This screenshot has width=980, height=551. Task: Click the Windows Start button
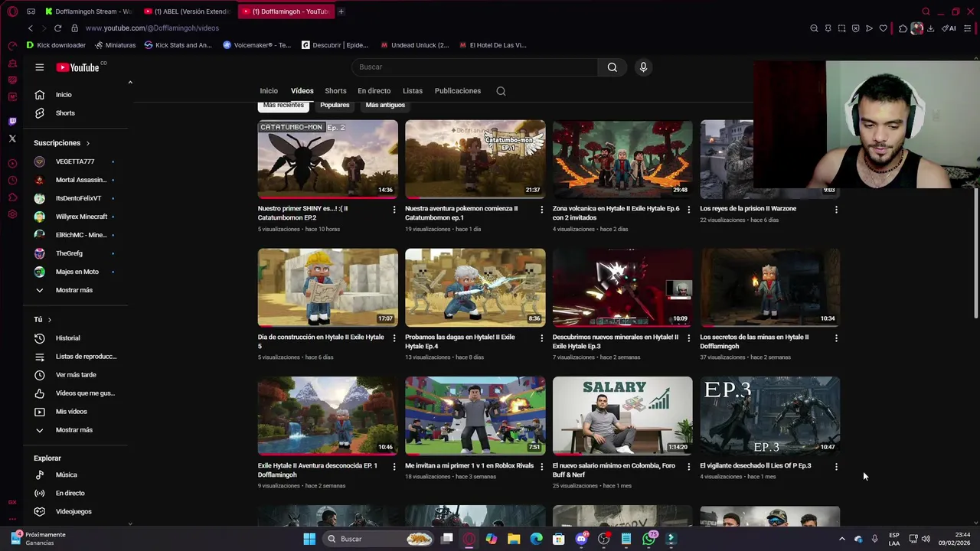tap(309, 539)
